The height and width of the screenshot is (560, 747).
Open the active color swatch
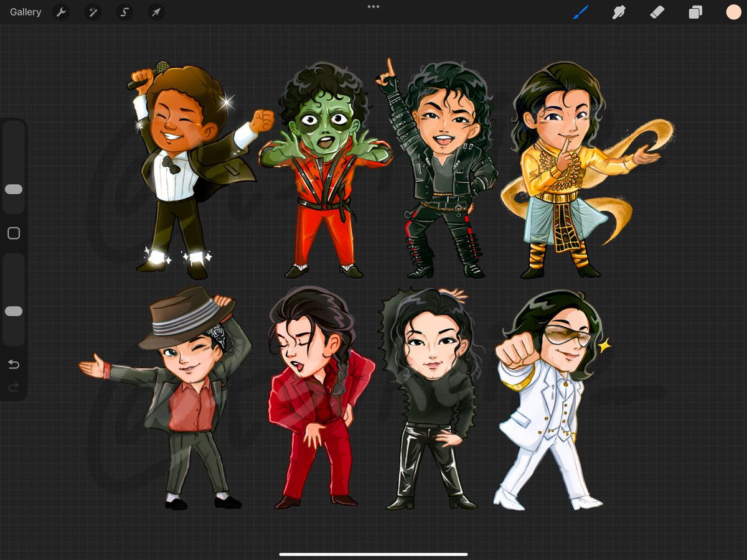click(x=733, y=12)
